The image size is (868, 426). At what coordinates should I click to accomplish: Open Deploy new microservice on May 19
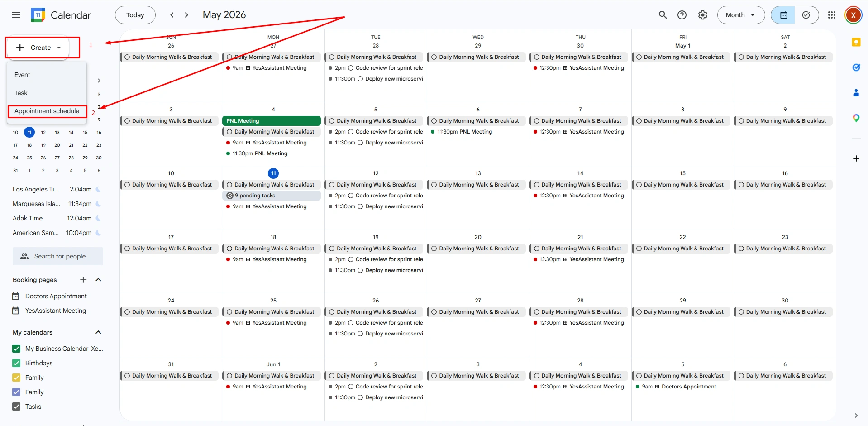375,270
